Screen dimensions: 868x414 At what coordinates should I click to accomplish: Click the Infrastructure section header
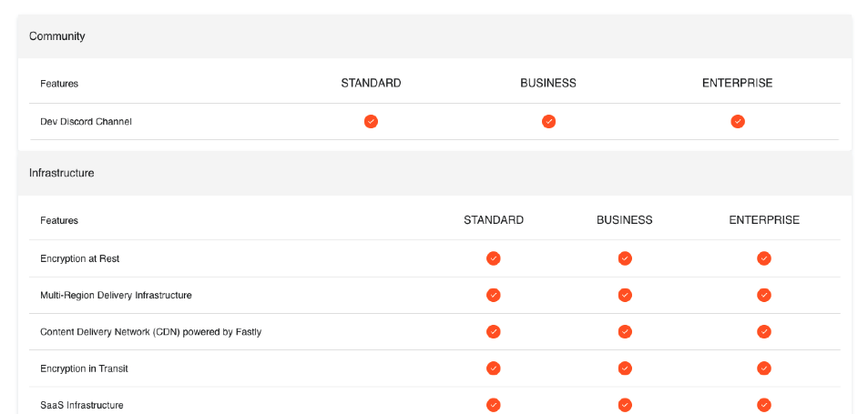coord(434,173)
